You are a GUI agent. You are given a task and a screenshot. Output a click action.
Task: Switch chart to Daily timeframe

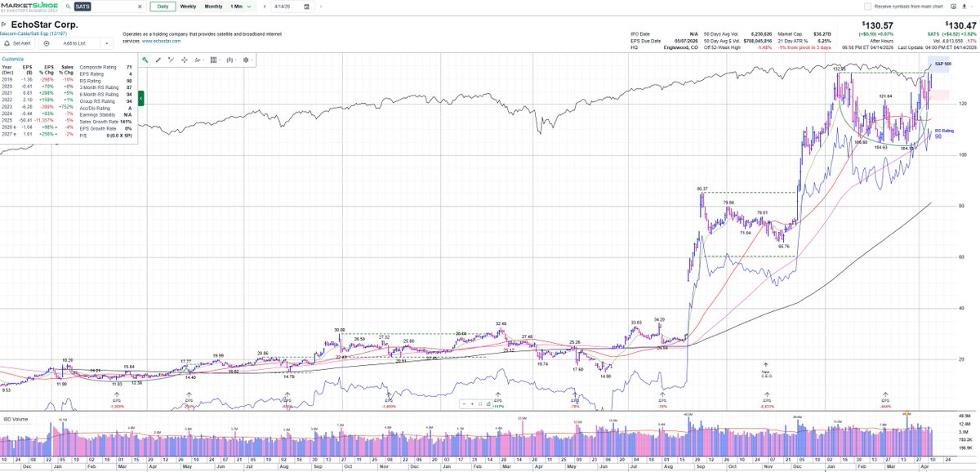click(x=163, y=7)
